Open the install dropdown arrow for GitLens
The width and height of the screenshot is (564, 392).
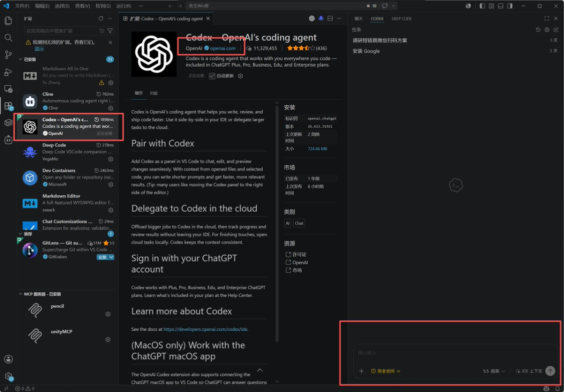point(111,257)
